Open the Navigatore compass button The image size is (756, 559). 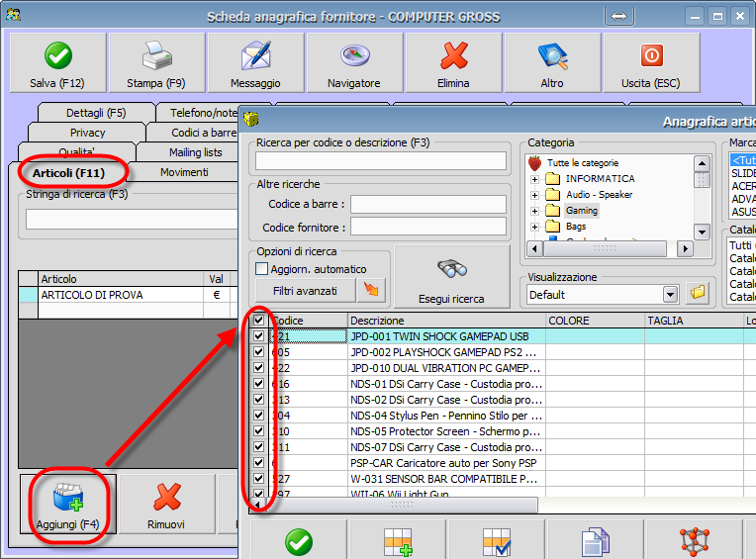point(354,62)
